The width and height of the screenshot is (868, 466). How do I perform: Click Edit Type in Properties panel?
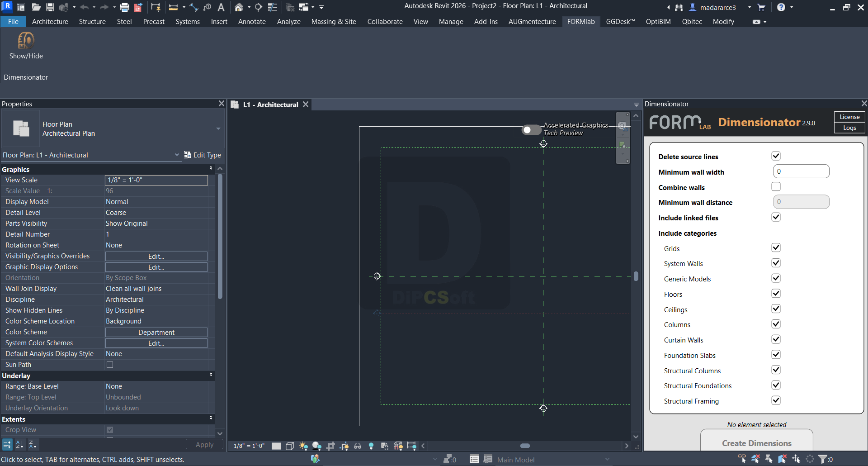pos(203,155)
